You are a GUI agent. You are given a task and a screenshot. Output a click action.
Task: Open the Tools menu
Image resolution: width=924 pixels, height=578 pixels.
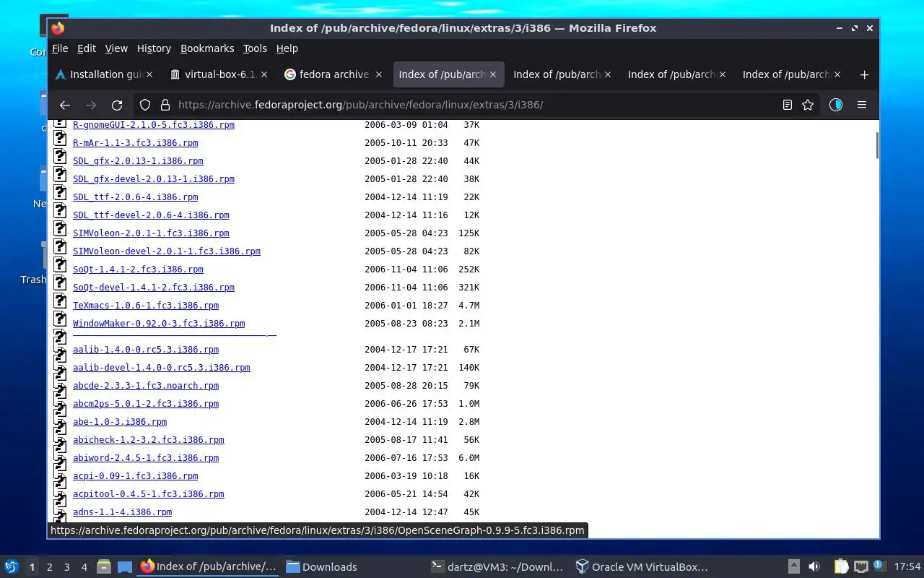255,48
